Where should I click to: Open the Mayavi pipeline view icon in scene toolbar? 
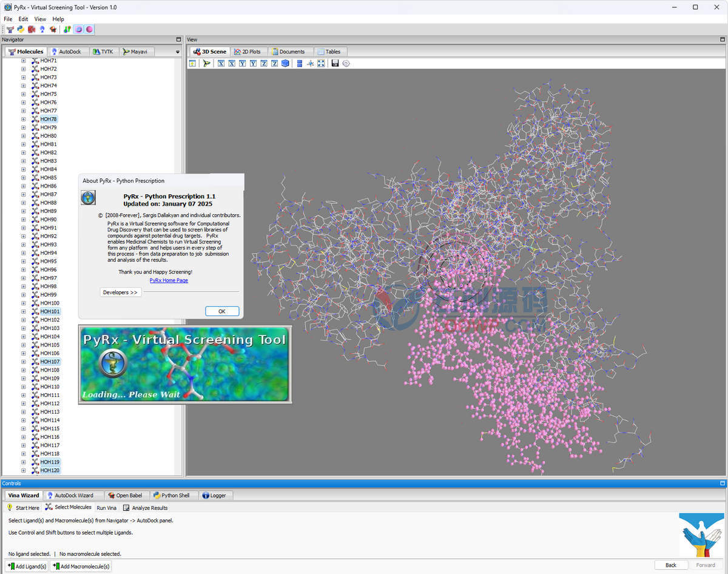pos(192,63)
